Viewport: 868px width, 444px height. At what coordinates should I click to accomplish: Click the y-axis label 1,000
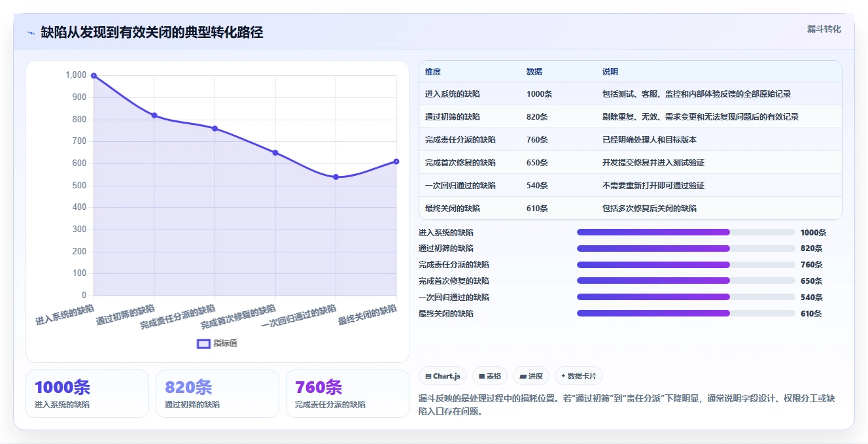click(76, 75)
